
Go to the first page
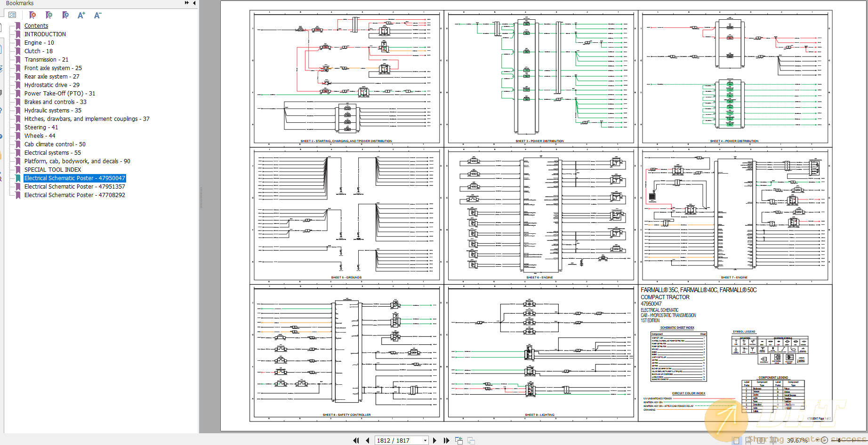(356, 440)
